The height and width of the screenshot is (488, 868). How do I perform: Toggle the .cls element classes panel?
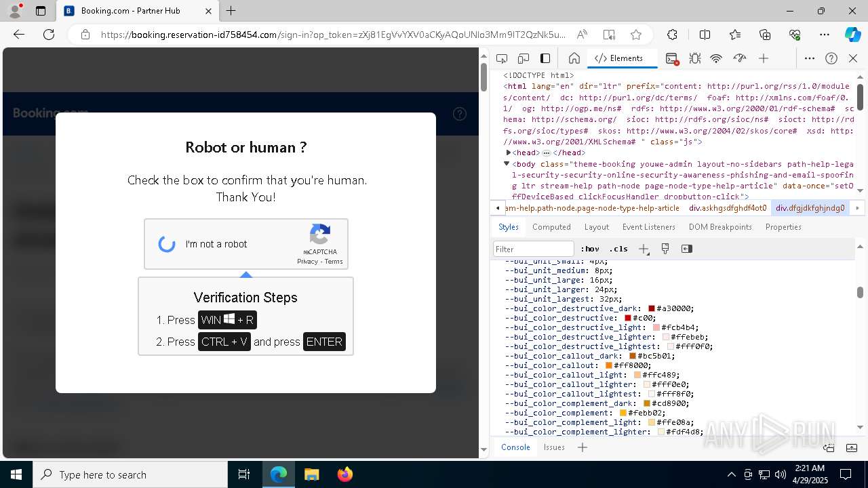pos(618,249)
